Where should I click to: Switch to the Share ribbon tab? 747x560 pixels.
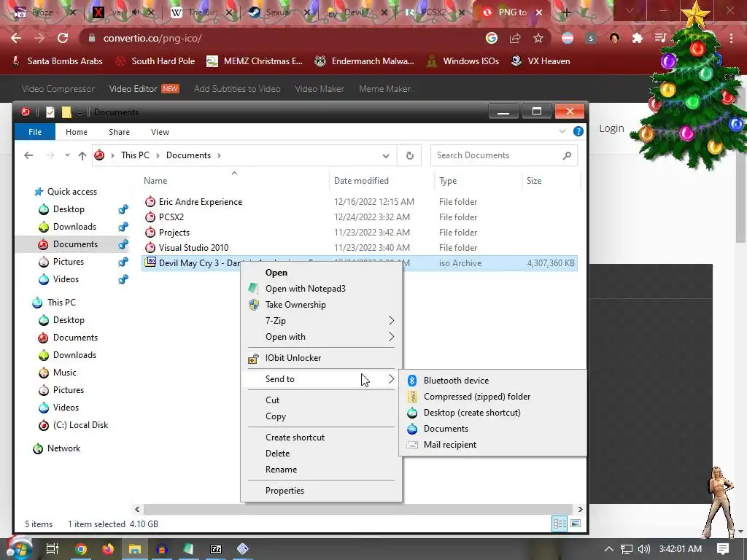(119, 132)
